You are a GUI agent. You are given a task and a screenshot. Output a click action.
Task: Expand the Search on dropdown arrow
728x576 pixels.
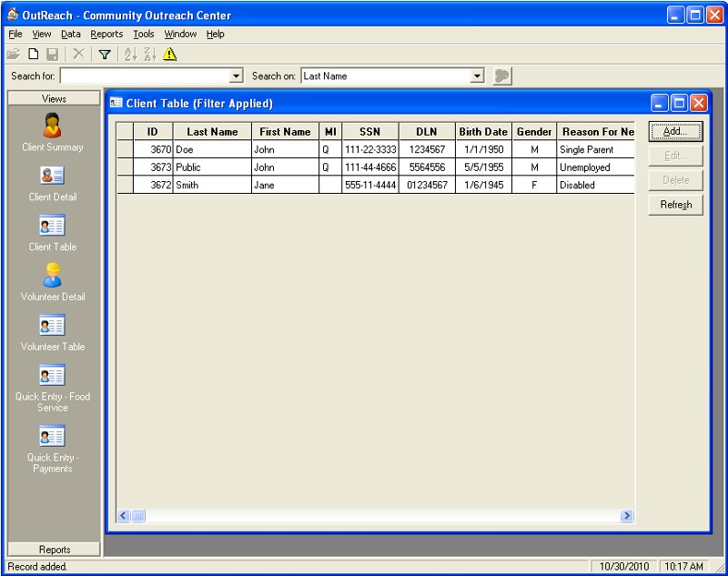[x=478, y=76]
